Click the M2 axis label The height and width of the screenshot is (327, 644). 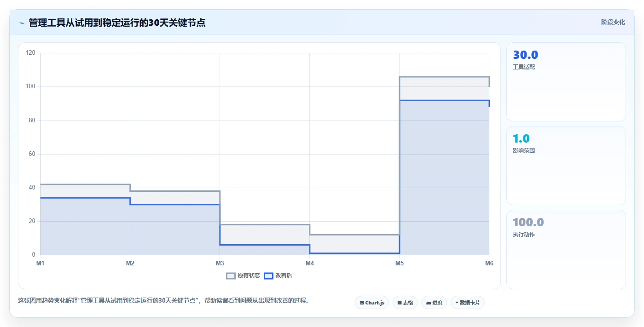pos(130,264)
